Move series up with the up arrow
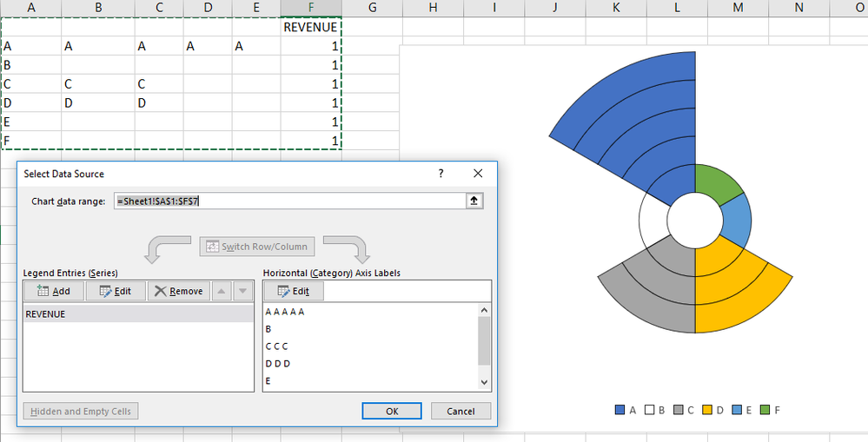Viewport: 868px width, 442px height. coord(221,291)
